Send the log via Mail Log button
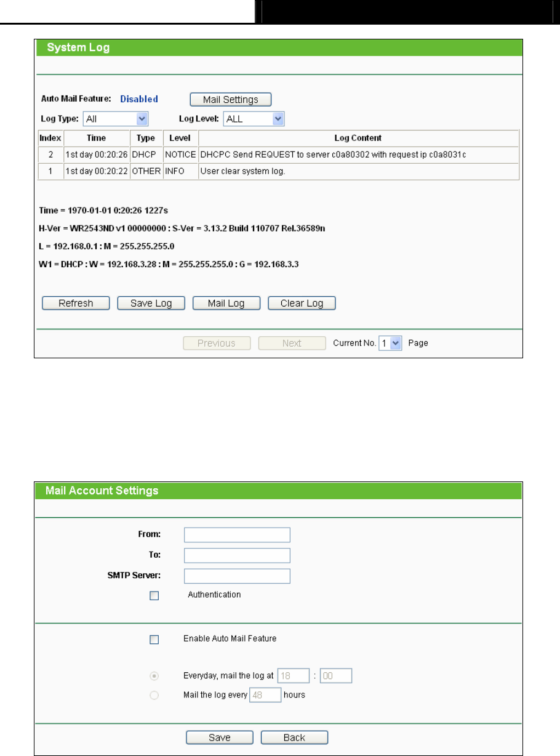560x756 pixels. point(226,303)
